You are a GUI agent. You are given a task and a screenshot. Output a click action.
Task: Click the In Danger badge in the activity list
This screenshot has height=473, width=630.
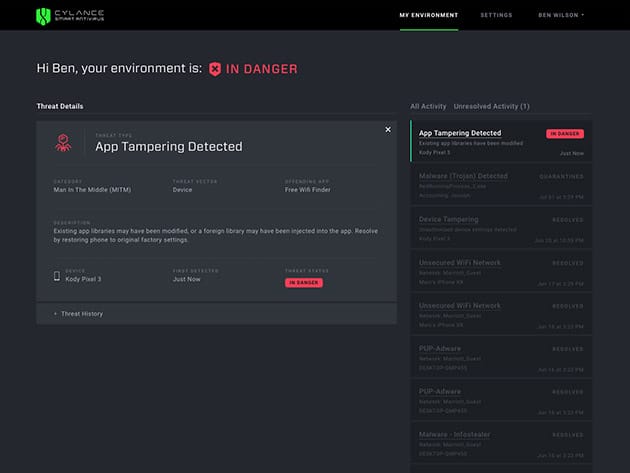565,133
